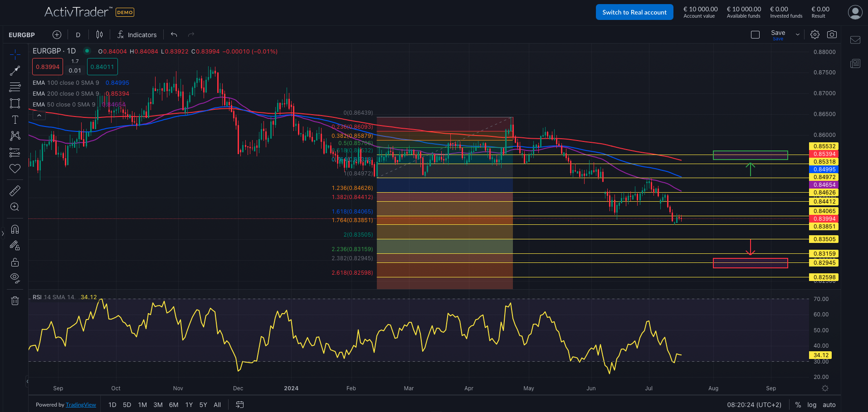Take a chart snapshot with camera icon
The width and height of the screenshot is (868, 412).
(832, 34)
